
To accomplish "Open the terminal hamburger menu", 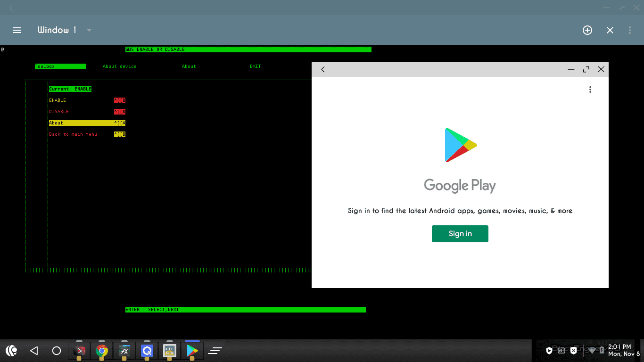I will (17, 30).
